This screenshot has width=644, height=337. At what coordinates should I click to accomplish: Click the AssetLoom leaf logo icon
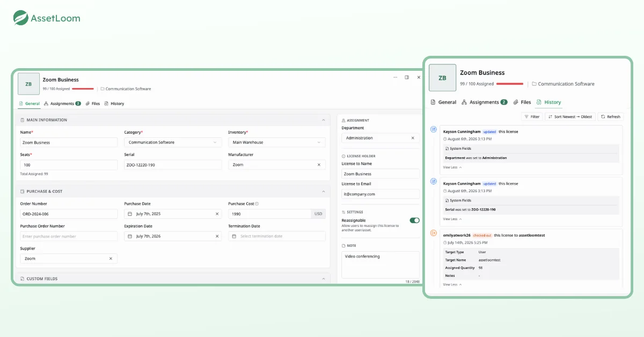(21, 18)
